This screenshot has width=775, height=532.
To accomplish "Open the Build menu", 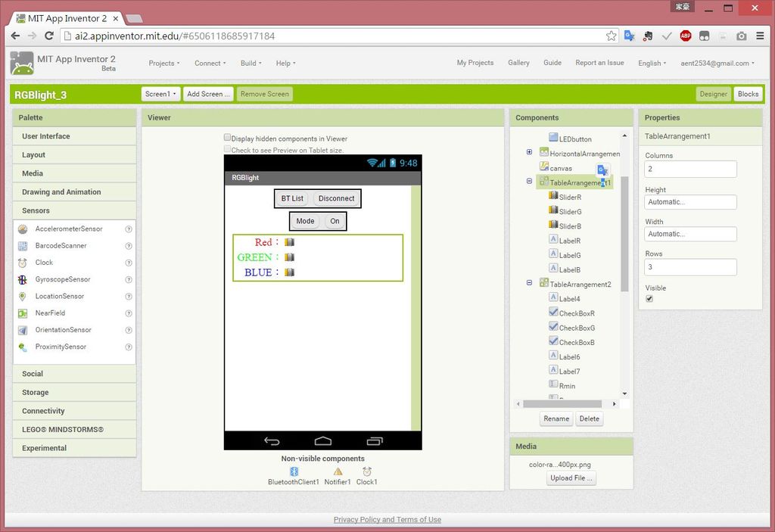I will coord(251,64).
